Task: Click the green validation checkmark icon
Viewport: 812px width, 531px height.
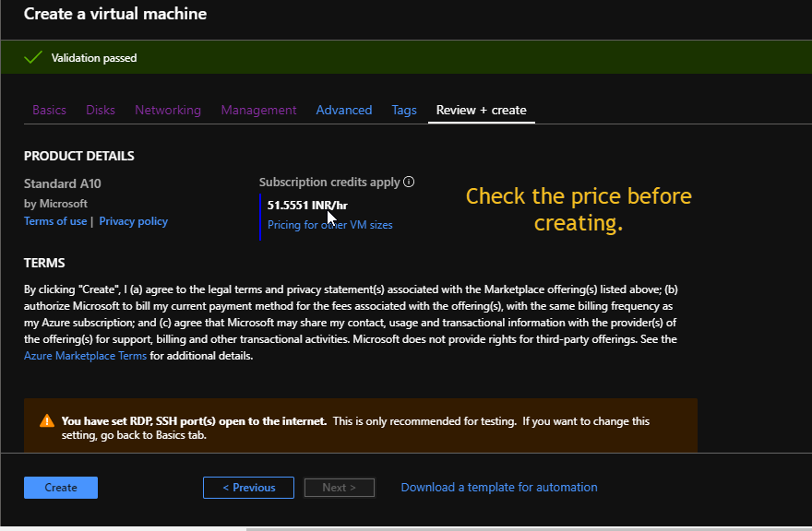Action: click(33, 57)
